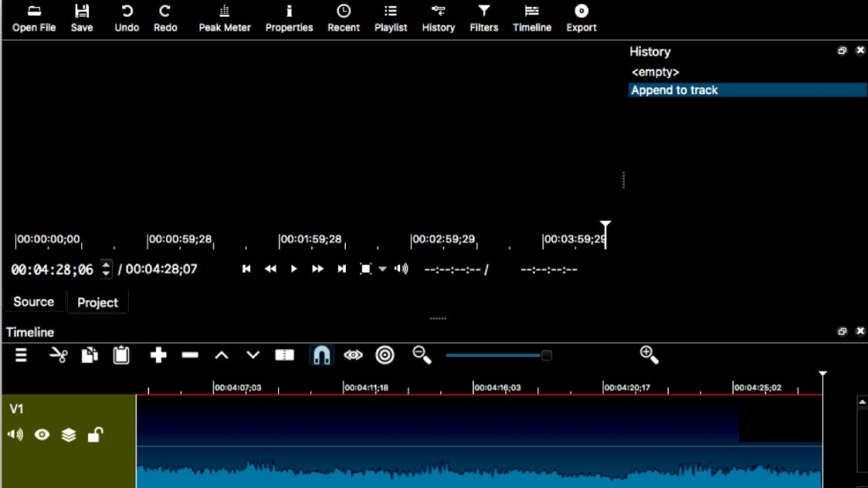Switch to the Source tab

tap(34, 302)
